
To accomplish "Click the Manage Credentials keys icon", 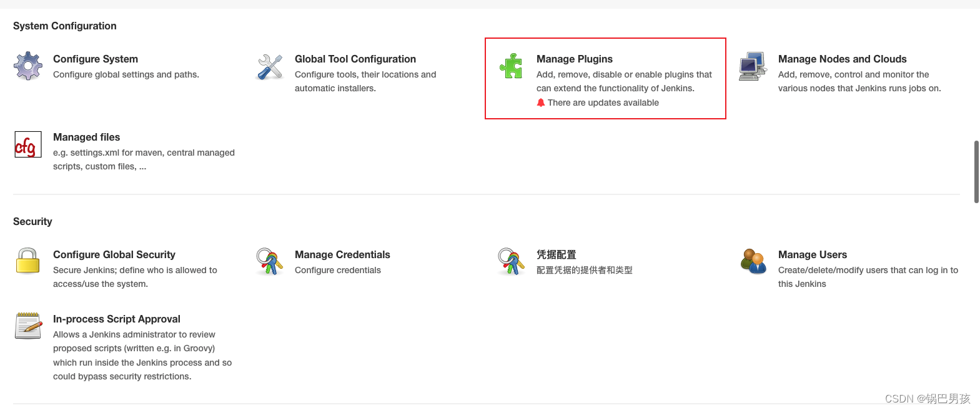I will tap(270, 261).
